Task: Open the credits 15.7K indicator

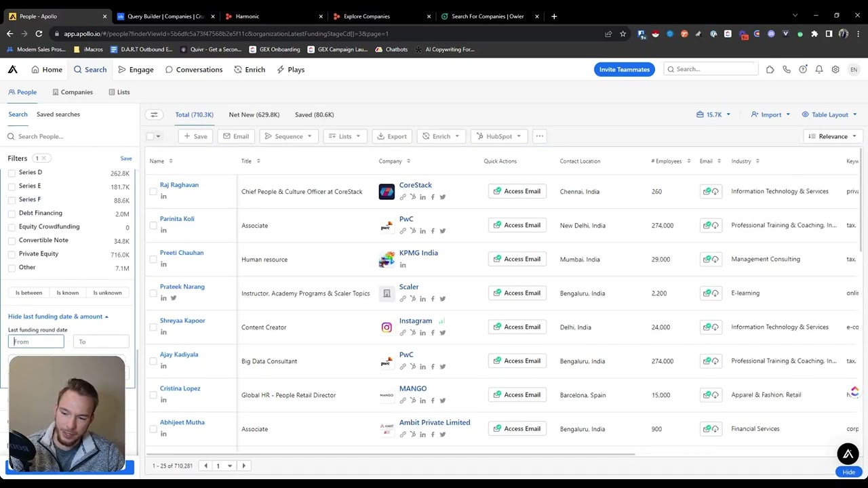Action: (713, 115)
